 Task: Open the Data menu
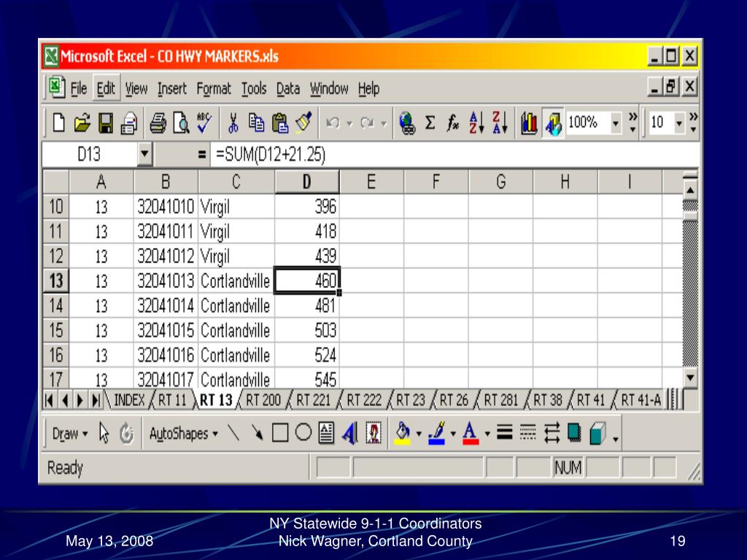click(287, 88)
